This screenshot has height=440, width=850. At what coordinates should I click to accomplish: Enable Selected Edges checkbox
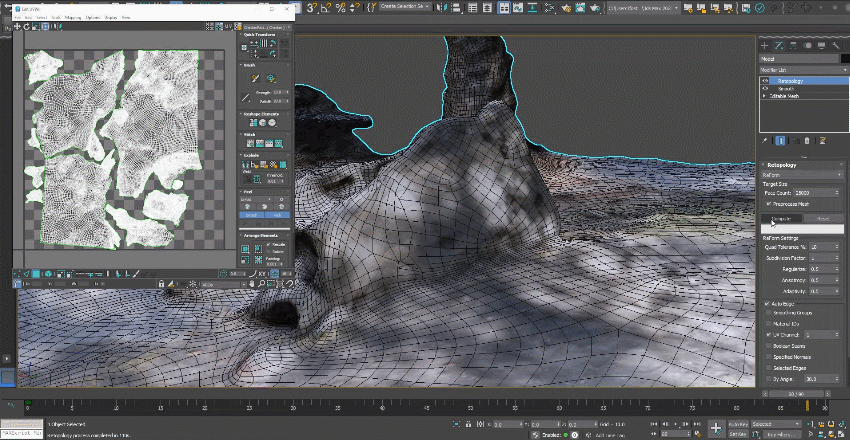click(769, 368)
